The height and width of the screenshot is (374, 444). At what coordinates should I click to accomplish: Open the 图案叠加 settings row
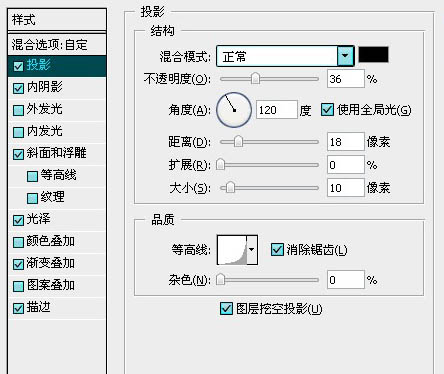(57, 286)
